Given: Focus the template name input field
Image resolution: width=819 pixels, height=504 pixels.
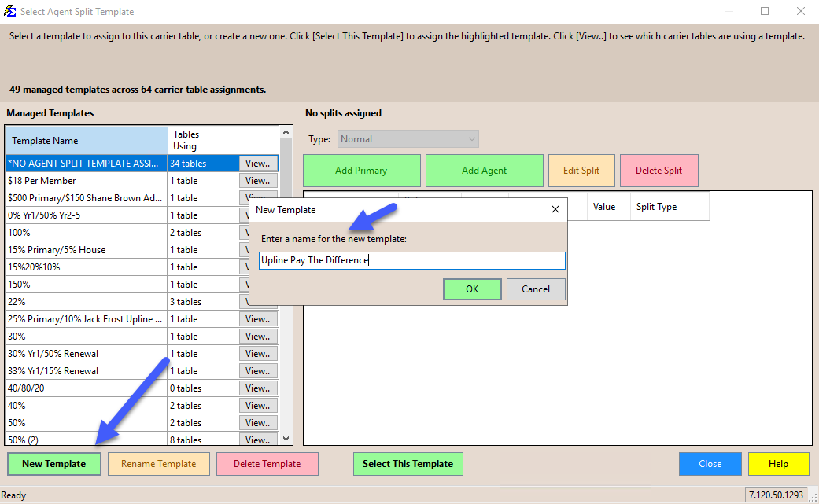Looking at the screenshot, I should 412,260.
